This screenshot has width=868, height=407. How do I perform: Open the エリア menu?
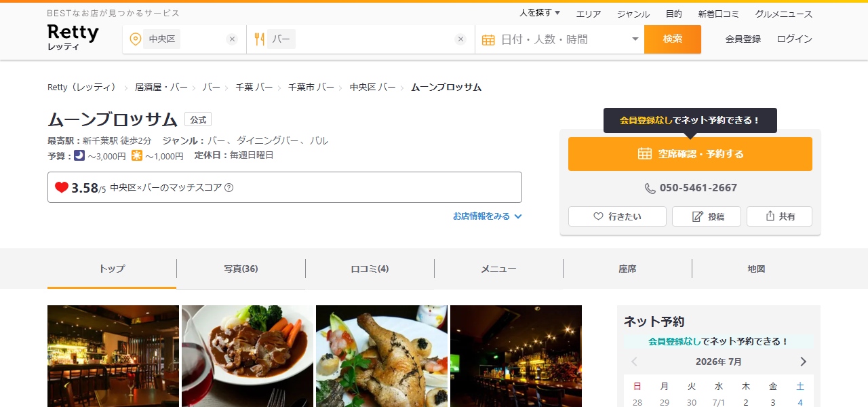click(x=589, y=14)
